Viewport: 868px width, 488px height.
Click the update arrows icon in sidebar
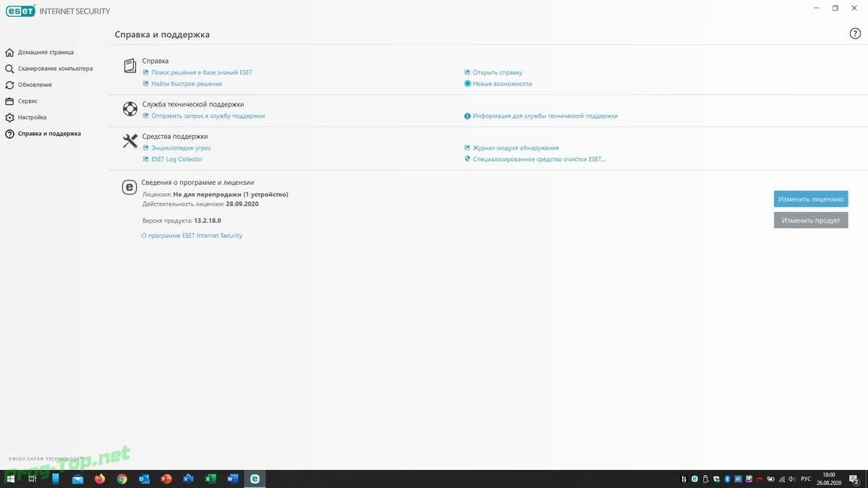pyautogui.click(x=9, y=85)
